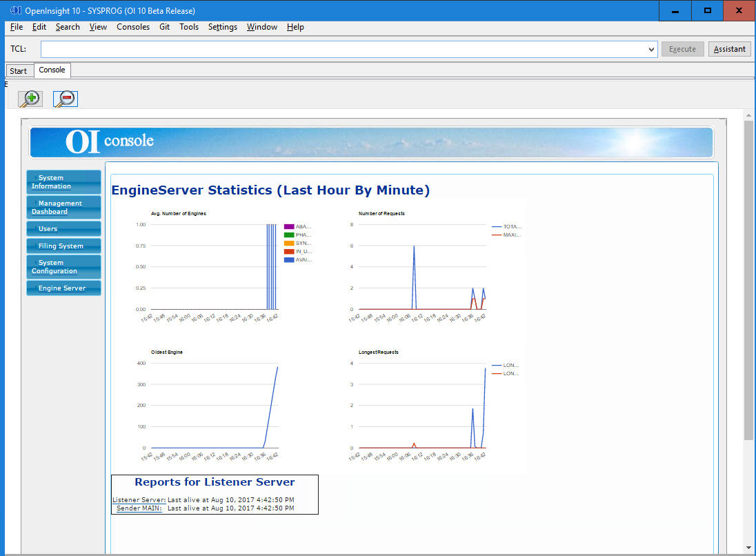Open the Help menu

tap(295, 27)
